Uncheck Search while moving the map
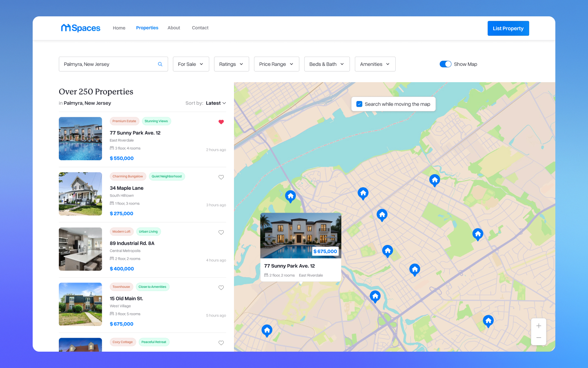 tap(359, 104)
